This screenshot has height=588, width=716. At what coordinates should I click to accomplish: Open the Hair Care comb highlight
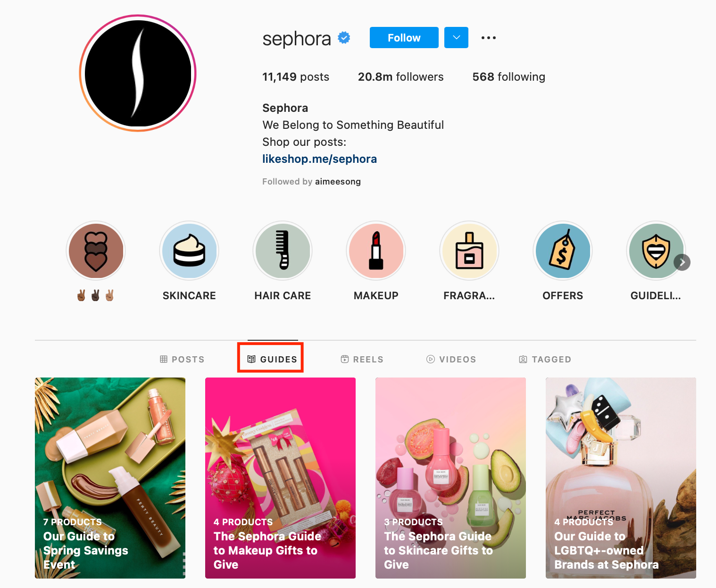(283, 251)
